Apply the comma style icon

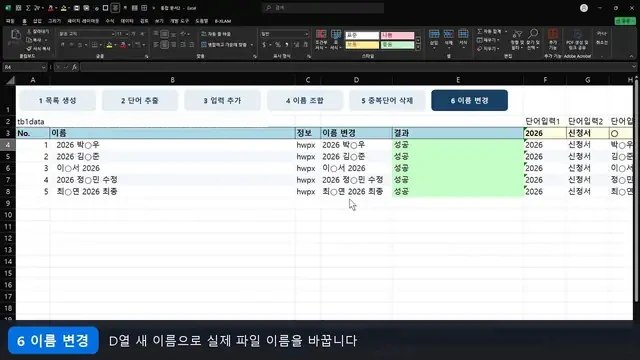(x=287, y=45)
